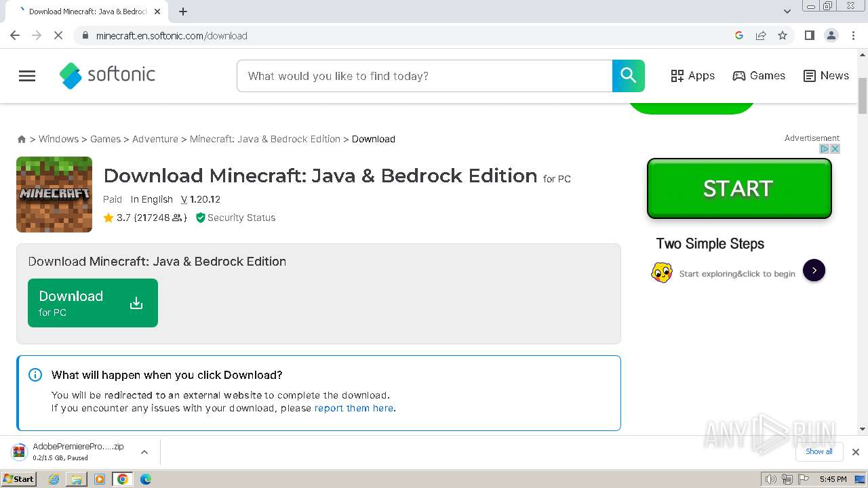
Task: Go forward in browser history
Action: [x=37, y=35]
